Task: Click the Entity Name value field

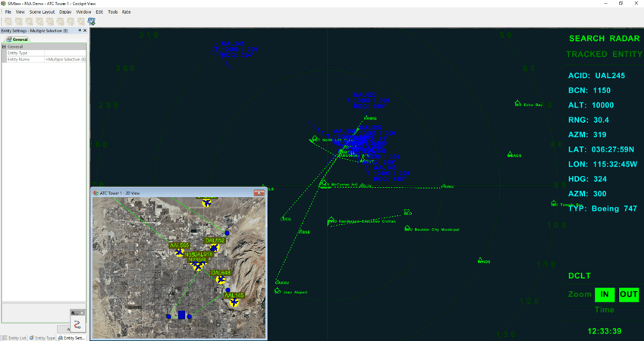Action: tap(65, 59)
